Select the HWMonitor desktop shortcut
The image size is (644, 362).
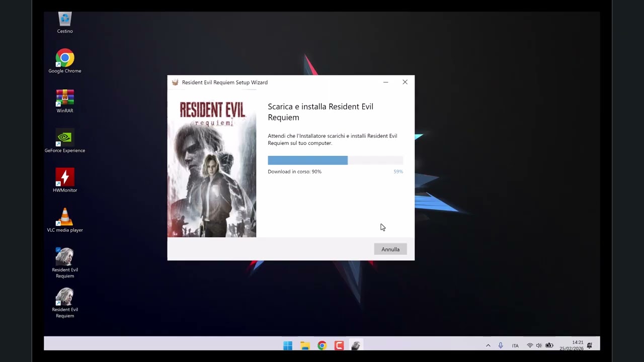(65, 180)
